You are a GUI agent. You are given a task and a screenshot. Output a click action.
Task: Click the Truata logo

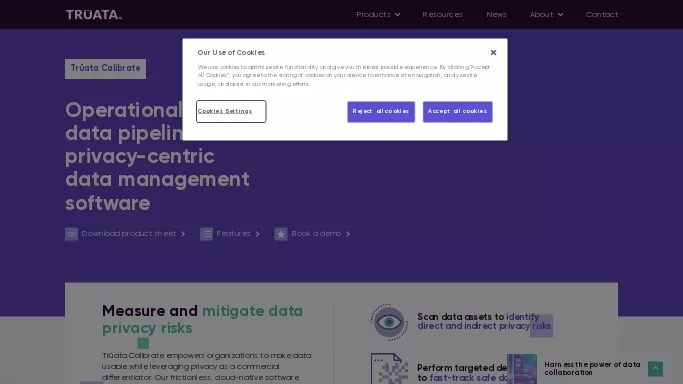pyautogui.click(x=94, y=15)
